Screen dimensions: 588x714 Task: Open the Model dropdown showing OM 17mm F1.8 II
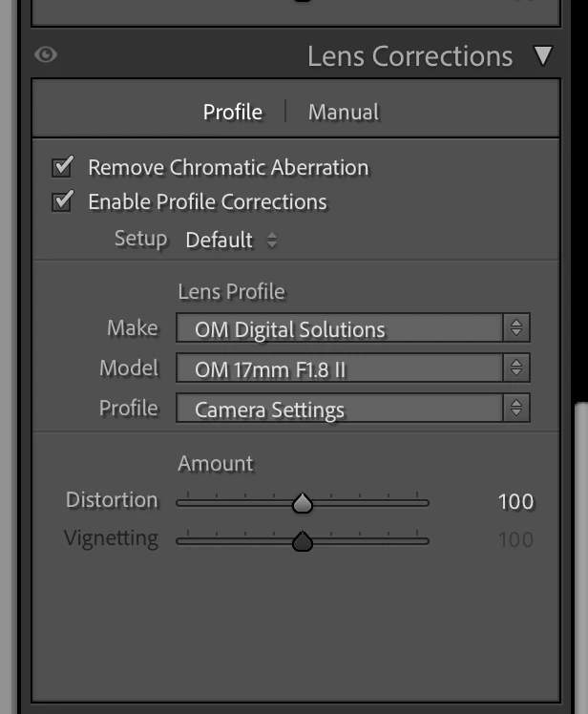coord(353,367)
